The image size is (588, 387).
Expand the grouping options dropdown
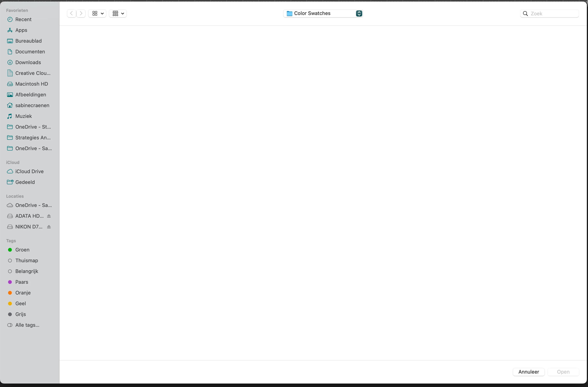coord(118,13)
